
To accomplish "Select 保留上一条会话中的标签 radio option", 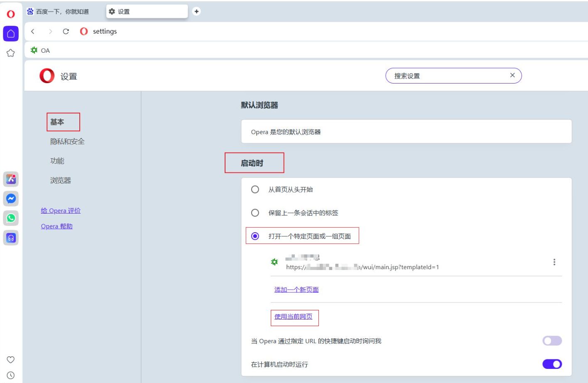I will [x=255, y=213].
